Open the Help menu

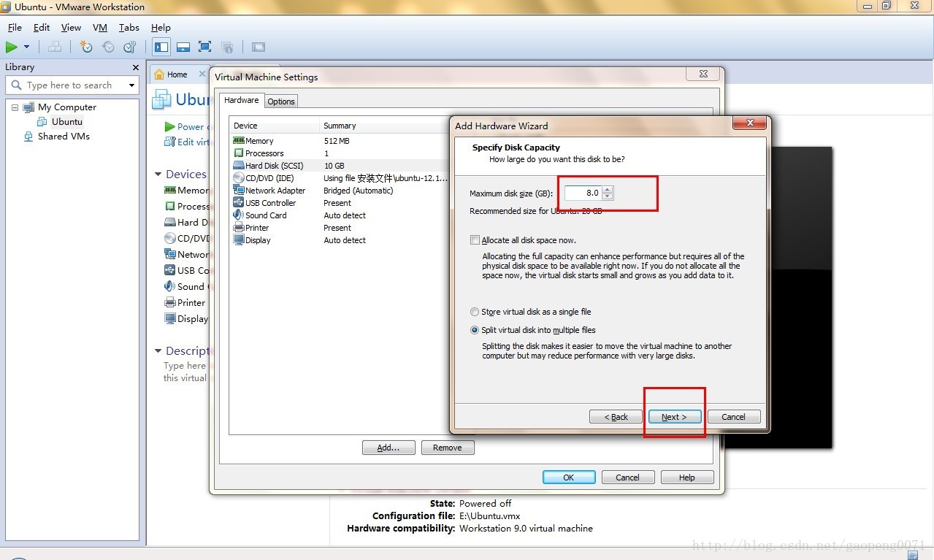point(161,28)
